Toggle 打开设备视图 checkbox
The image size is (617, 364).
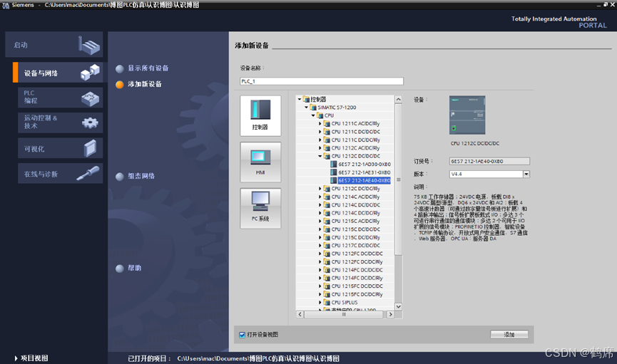click(243, 335)
